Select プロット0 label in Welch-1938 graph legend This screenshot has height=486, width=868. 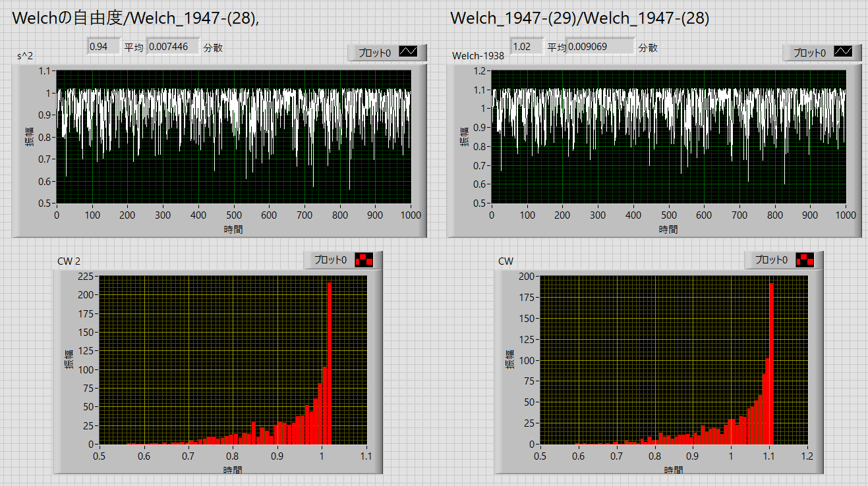809,53
